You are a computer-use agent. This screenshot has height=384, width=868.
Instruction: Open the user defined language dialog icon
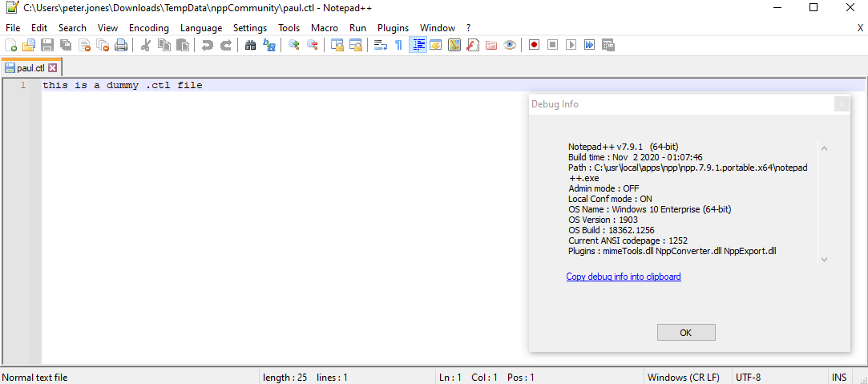pos(436,46)
